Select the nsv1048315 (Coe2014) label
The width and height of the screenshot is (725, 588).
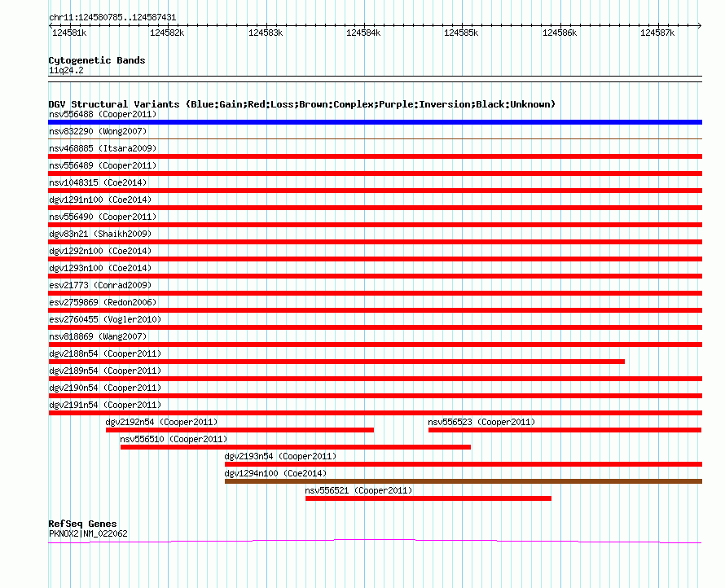point(98,182)
